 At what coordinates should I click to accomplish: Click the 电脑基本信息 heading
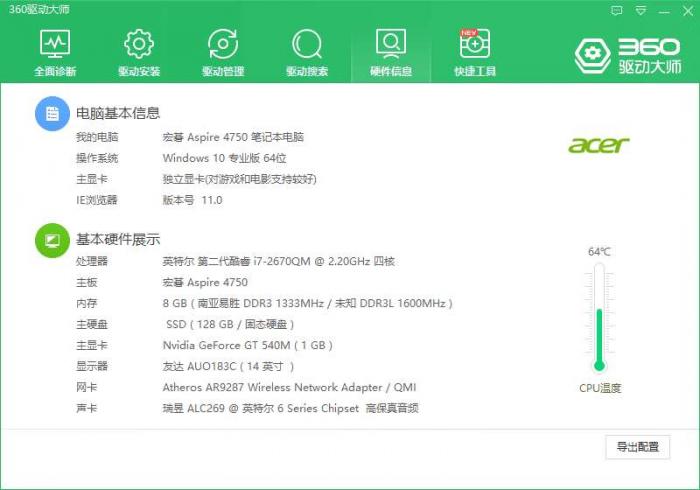118,113
